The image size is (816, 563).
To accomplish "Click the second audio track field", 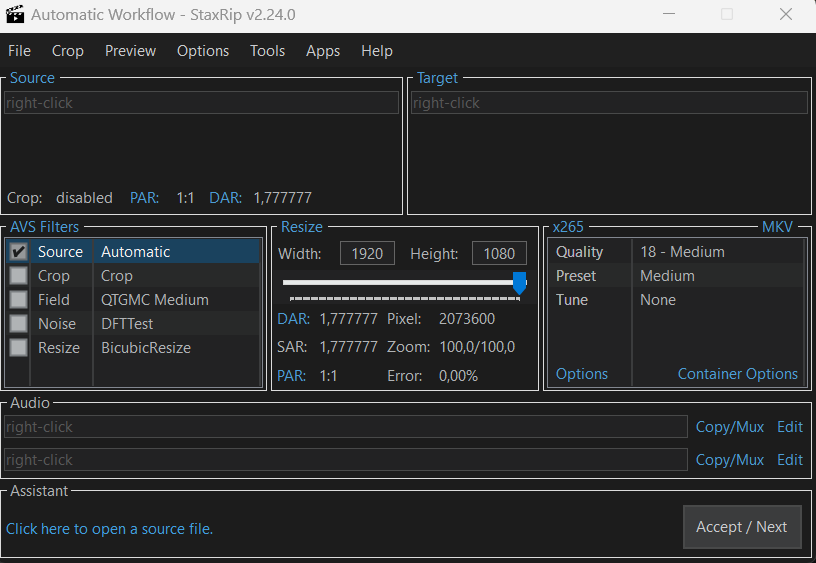I will 346,460.
